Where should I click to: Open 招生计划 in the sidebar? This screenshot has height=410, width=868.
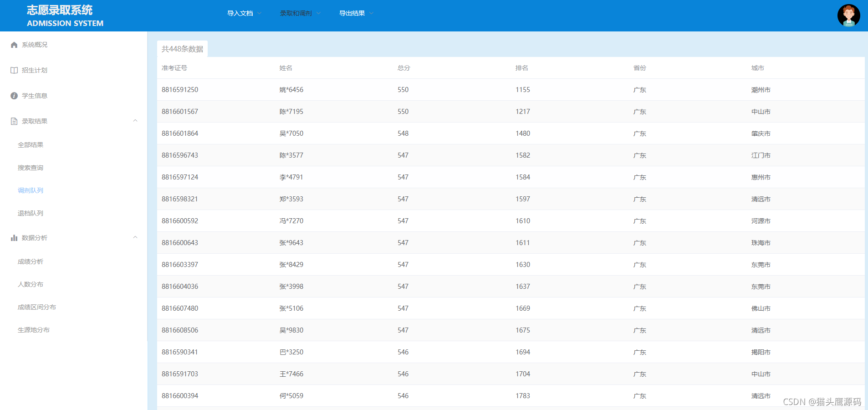pyautogui.click(x=35, y=70)
